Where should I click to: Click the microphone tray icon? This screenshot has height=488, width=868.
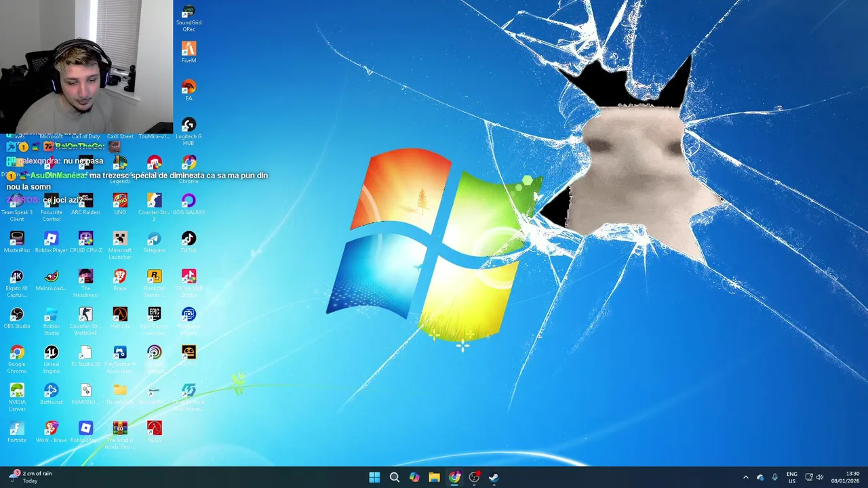774,477
